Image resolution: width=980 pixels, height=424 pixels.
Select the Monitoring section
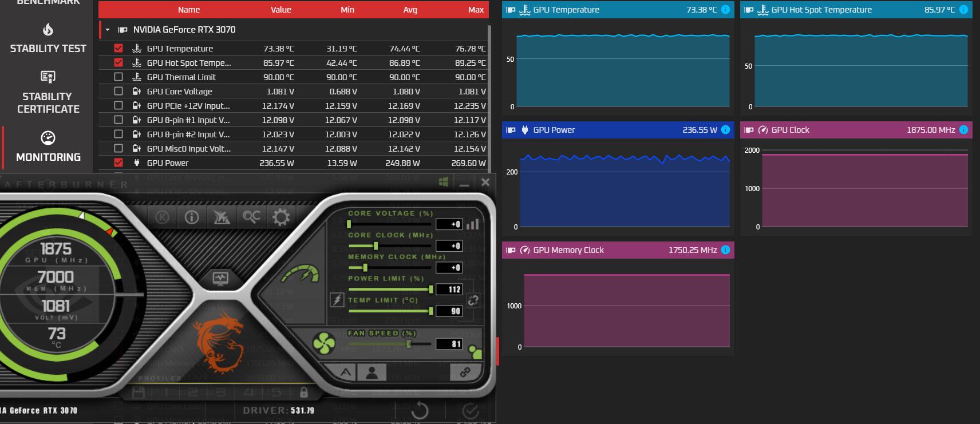[48, 147]
